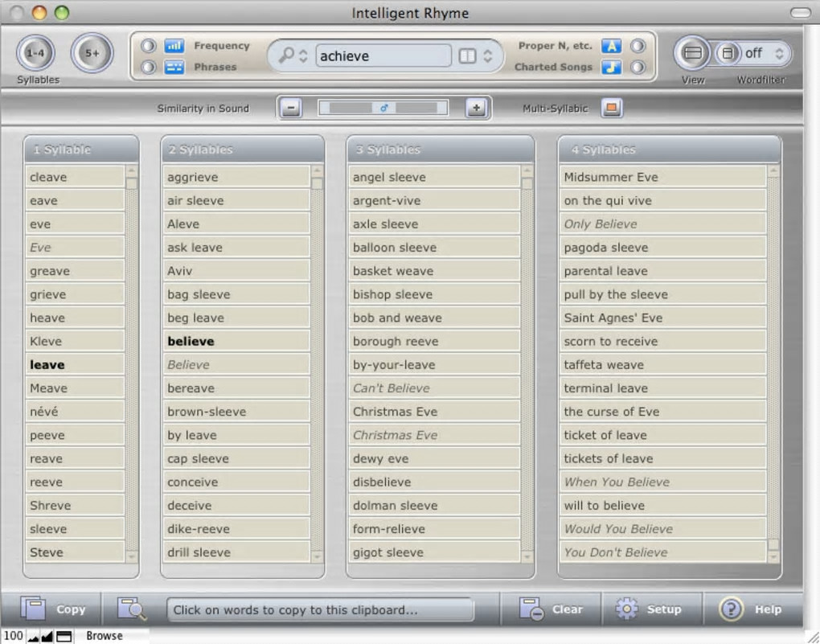The width and height of the screenshot is (820, 644).
Task: Click the zoom out mountain icon
Action: pyautogui.click(x=33, y=636)
